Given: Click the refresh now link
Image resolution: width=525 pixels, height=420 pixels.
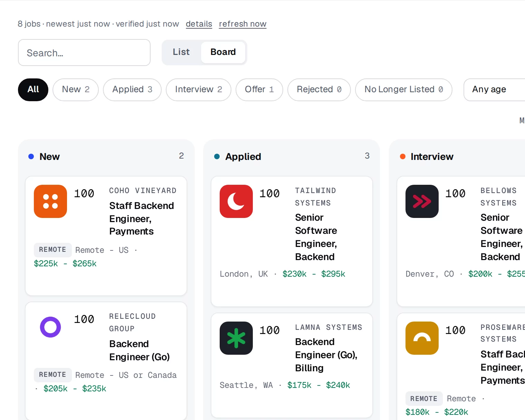Looking at the screenshot, I should 243,24.
